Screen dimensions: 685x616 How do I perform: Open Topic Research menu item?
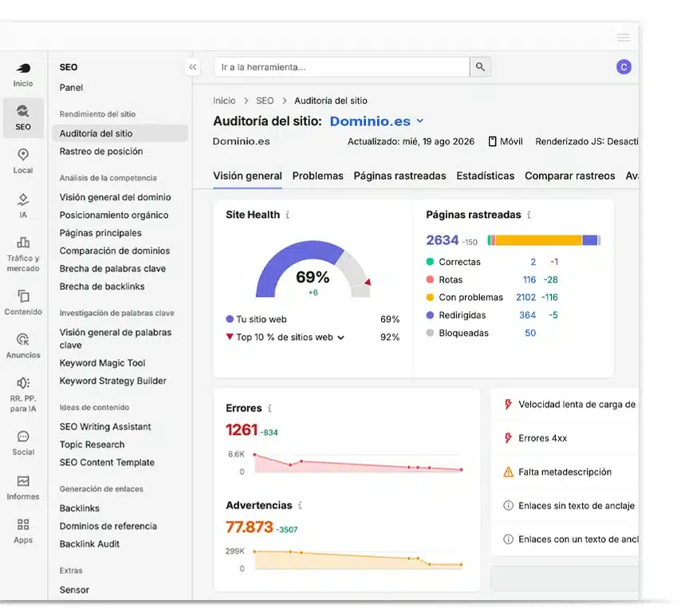(92, 444)
